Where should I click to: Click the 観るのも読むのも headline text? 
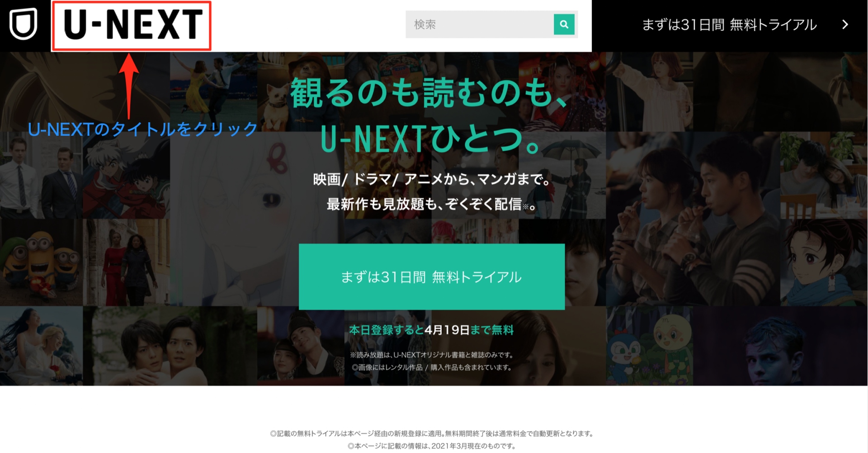[x=429, y=93]
